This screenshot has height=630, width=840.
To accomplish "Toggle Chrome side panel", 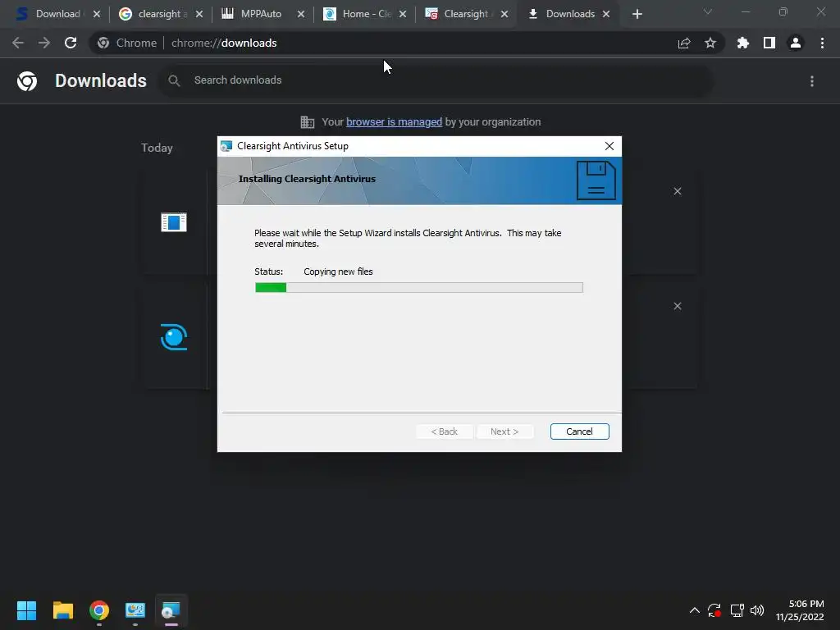I will click(769, 43).
